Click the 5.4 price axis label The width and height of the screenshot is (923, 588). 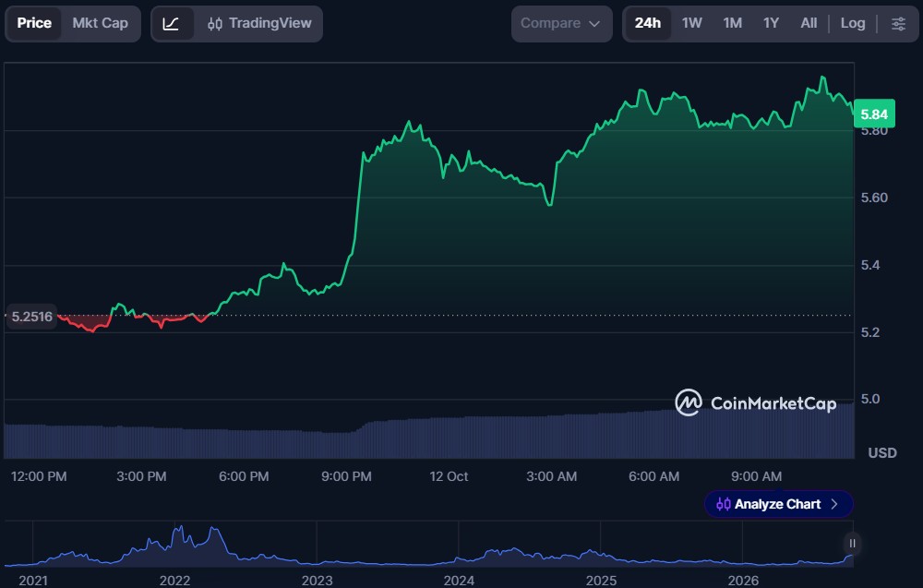870,265
